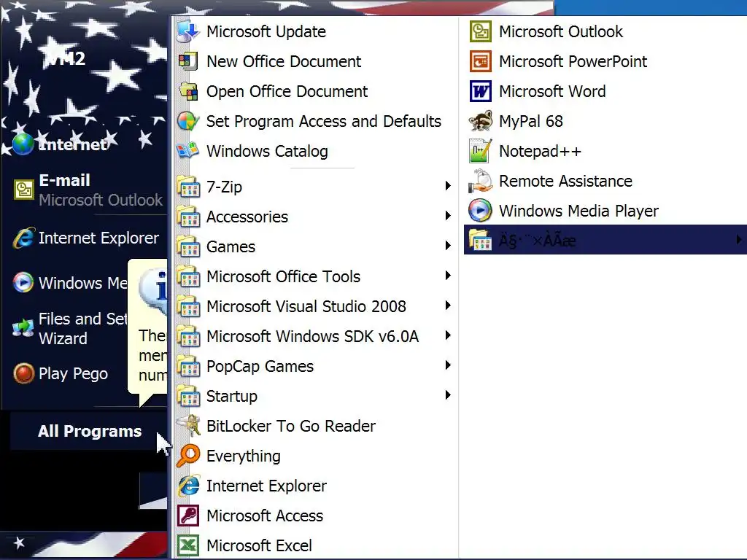This screenshot has width=747, height=560.
Task: Click the Windows Catalog text
Action: click(x=267, y=152)
